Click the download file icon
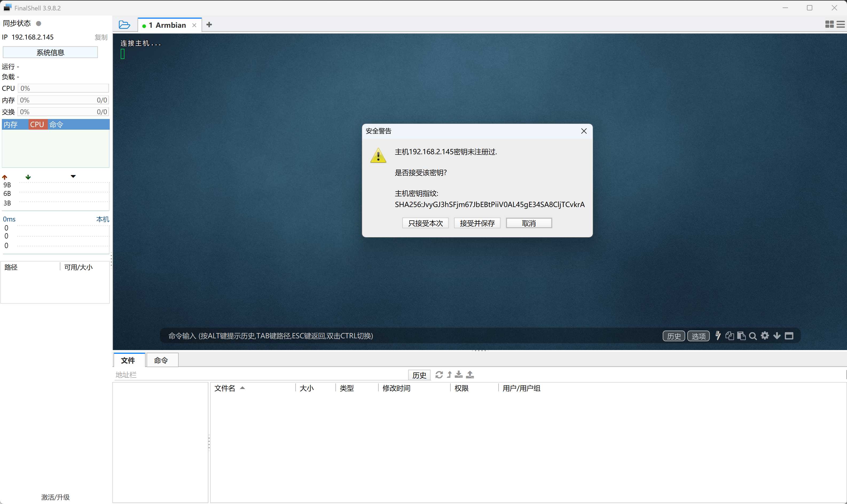847x504 pixels. (459, 375)
